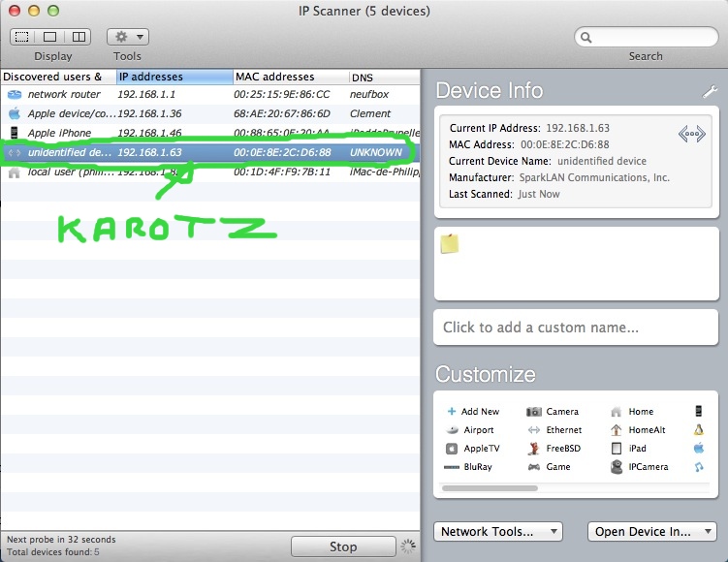Pick the Airport icon type

(x=470, y=430)
